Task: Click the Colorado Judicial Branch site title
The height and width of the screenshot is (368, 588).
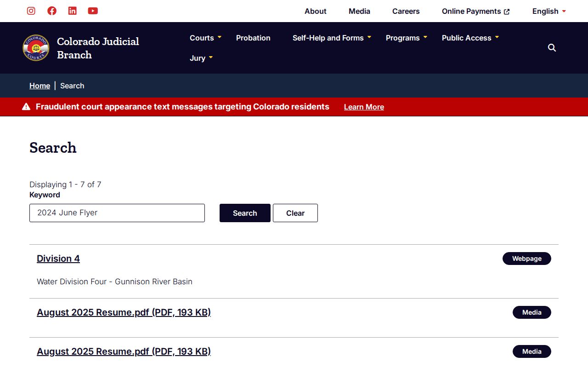Action: pos(98,48)
